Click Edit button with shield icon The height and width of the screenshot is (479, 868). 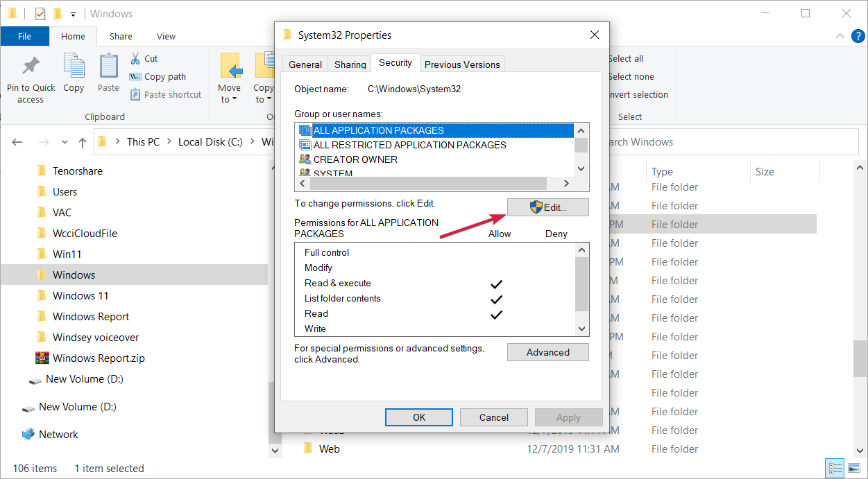(548, 207)
